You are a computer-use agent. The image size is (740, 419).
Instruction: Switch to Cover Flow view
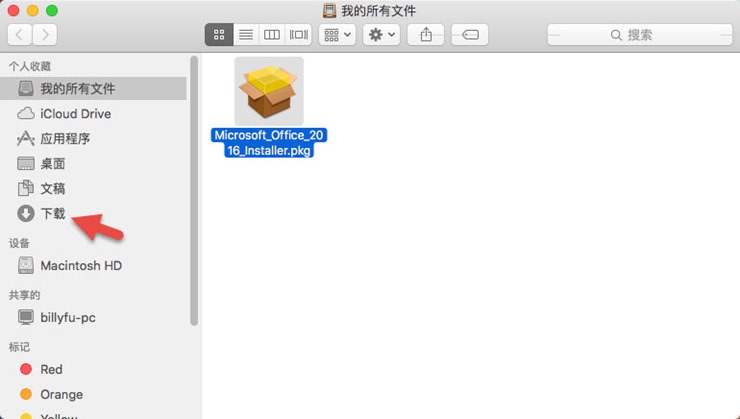click(x=298, y=34)
